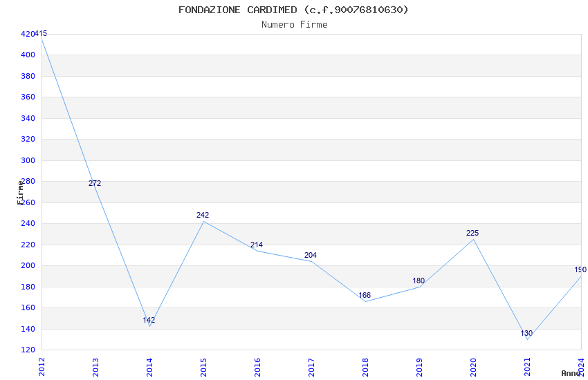Image resolution: width=588 pixels, height=380 pixels.
Task: Click the data label 166
Action: [365, 295]
